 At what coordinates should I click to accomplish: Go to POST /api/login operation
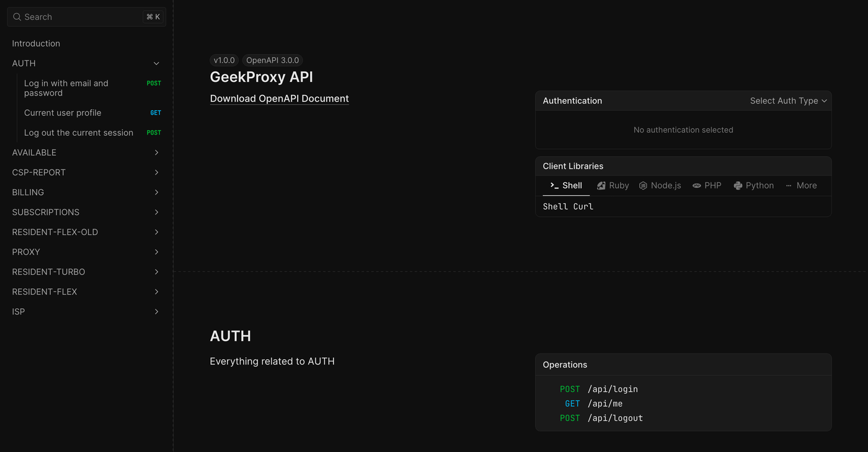[x=599, y=389]
